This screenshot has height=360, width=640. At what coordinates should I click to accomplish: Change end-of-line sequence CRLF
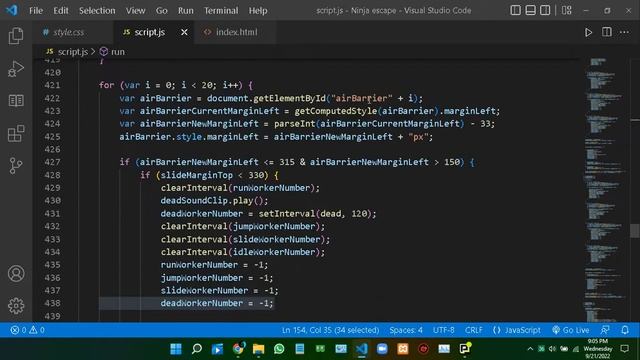tap(473, 330)
